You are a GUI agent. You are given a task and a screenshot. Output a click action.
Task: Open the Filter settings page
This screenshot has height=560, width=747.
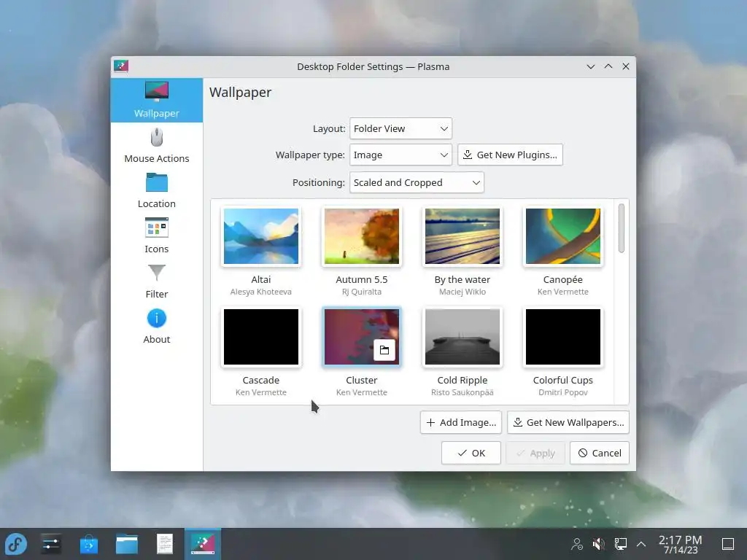tap(156, 281)
